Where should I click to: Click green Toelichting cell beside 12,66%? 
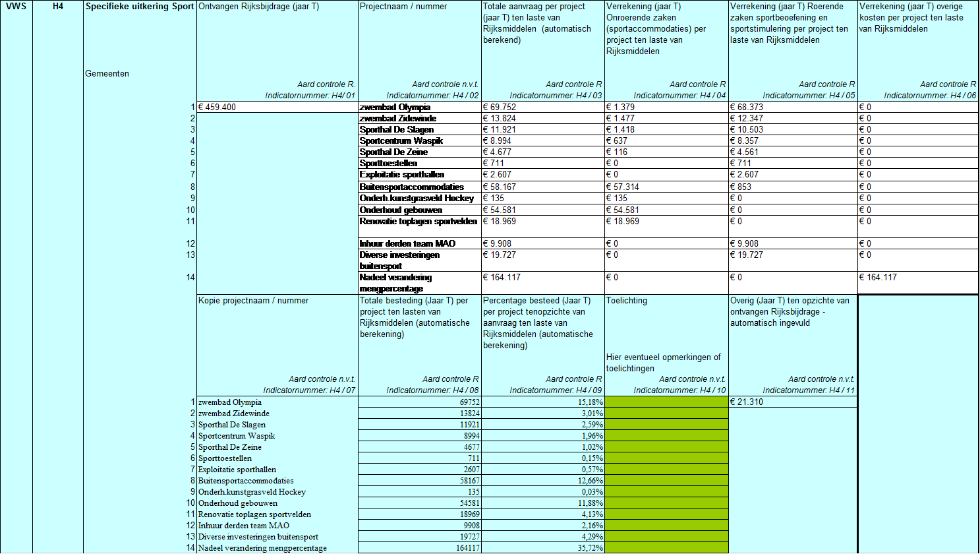tap(666, 481)
